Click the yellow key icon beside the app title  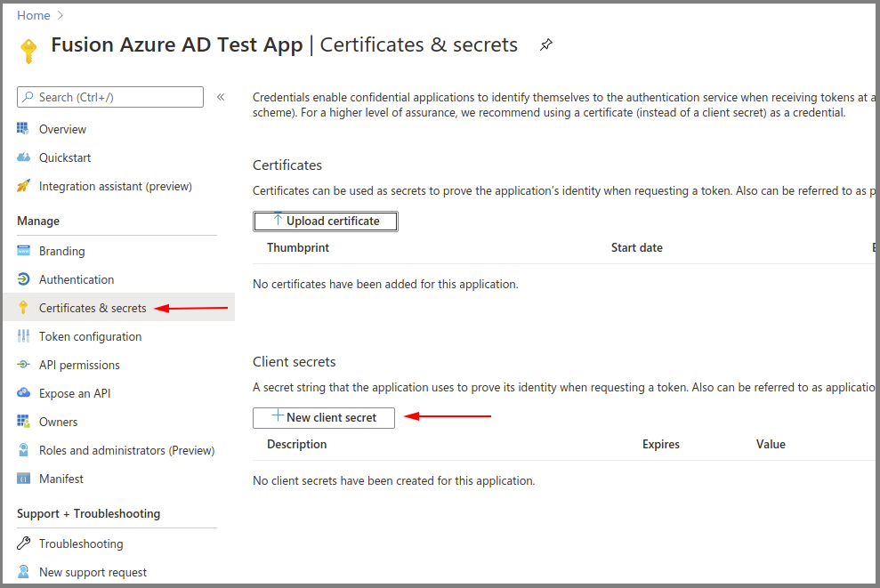(28, 51)
